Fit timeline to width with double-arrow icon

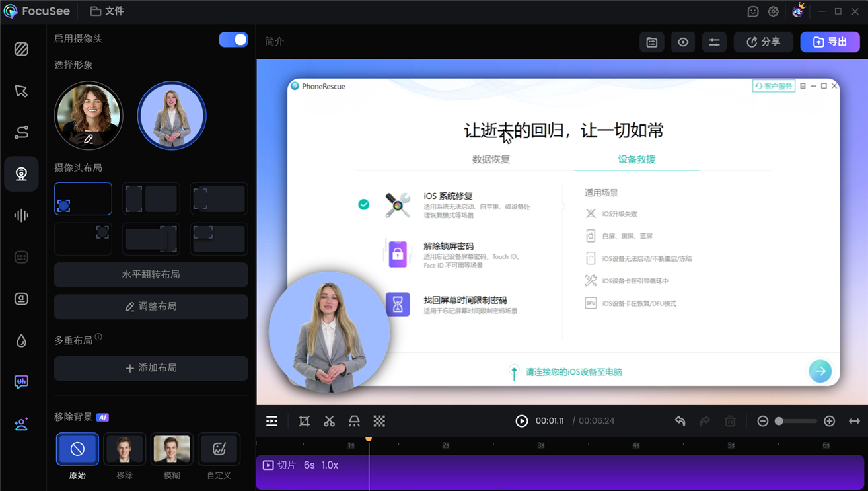(x=854, y=421)
